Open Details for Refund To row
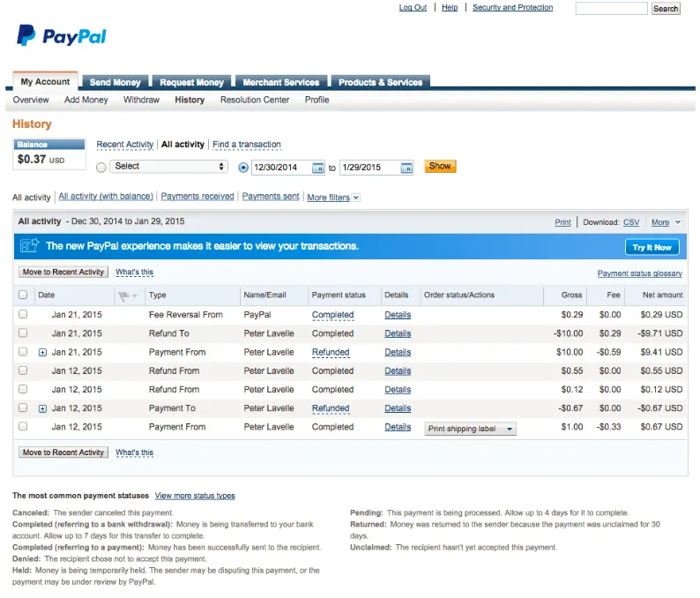This screenshot has width=700, height=598. pyautogui.click(x=398, y=333)
